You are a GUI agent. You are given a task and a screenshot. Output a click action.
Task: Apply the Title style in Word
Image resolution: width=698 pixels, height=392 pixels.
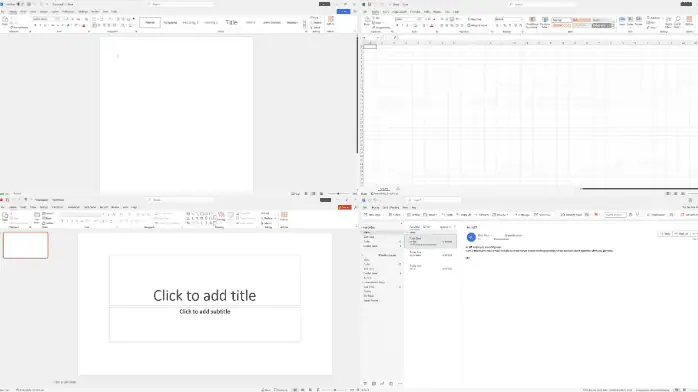coord(231,22)
